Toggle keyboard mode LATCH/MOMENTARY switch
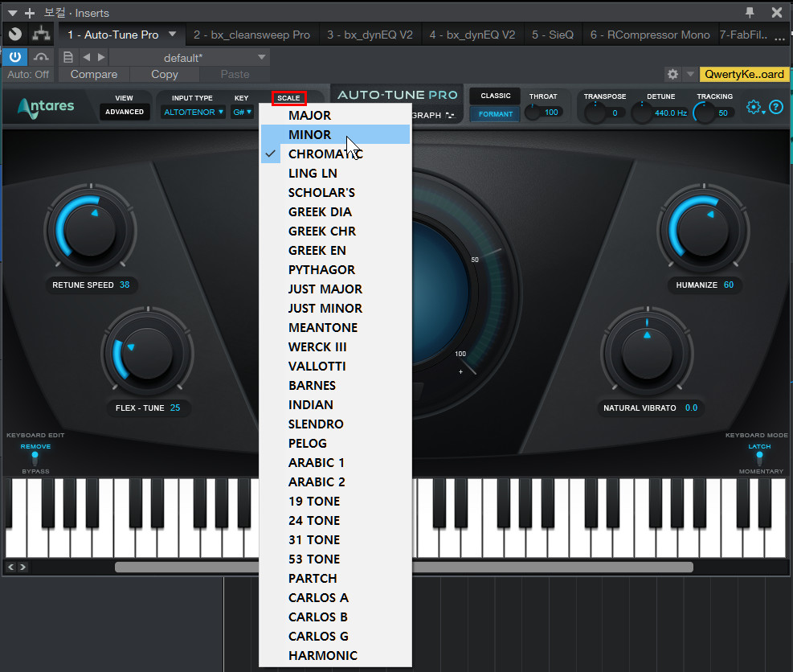 [x=759, y=458]
